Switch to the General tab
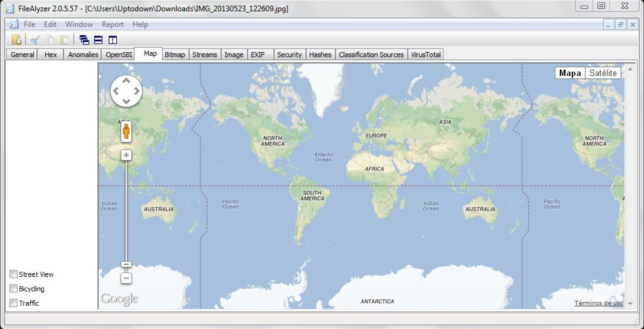The image size is (644, 329). (22, 55)
